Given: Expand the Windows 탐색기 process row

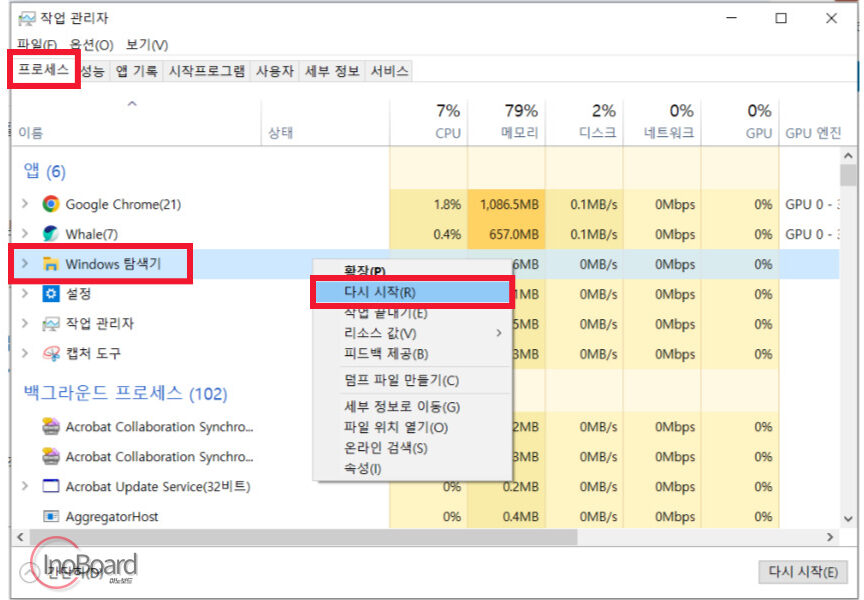Looking at the screenshot, I should pyautogui.click(x=25, y=264).
